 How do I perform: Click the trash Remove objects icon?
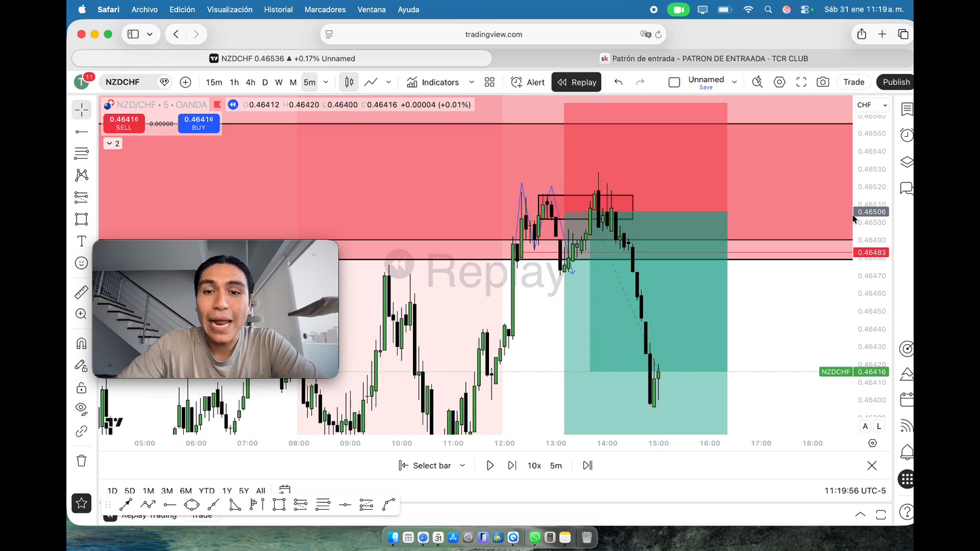coord(81,461)
